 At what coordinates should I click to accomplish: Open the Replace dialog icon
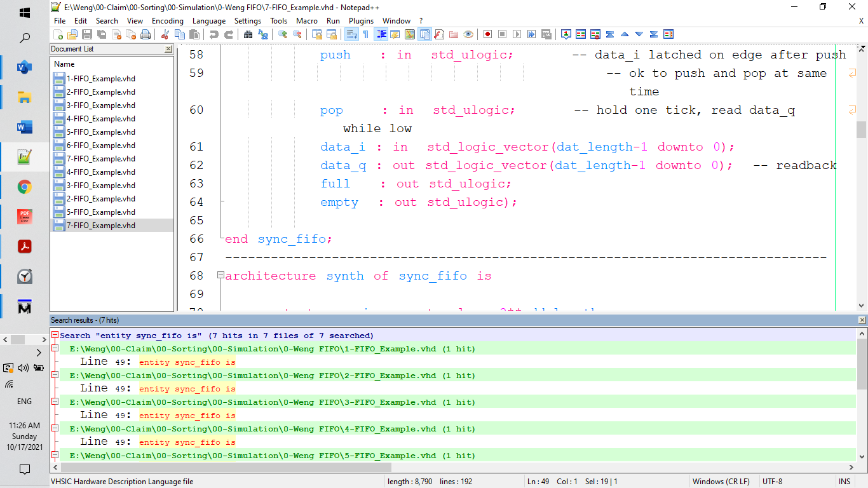(x=262, y=34)
